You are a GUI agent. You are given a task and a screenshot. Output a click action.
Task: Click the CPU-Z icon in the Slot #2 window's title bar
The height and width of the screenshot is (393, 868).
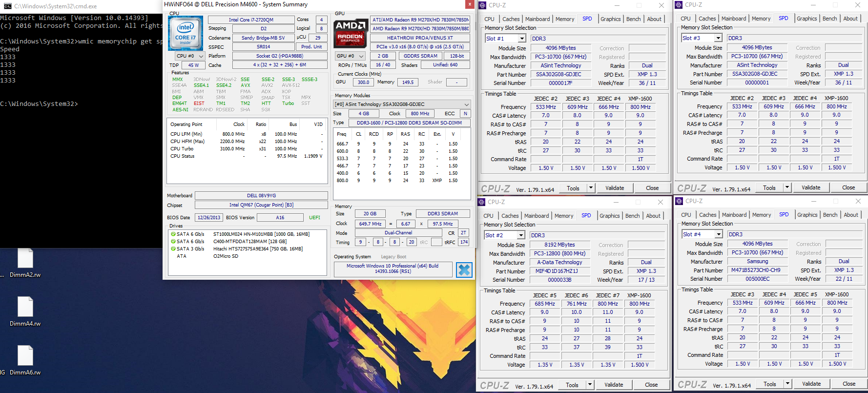tap(482, 202)
